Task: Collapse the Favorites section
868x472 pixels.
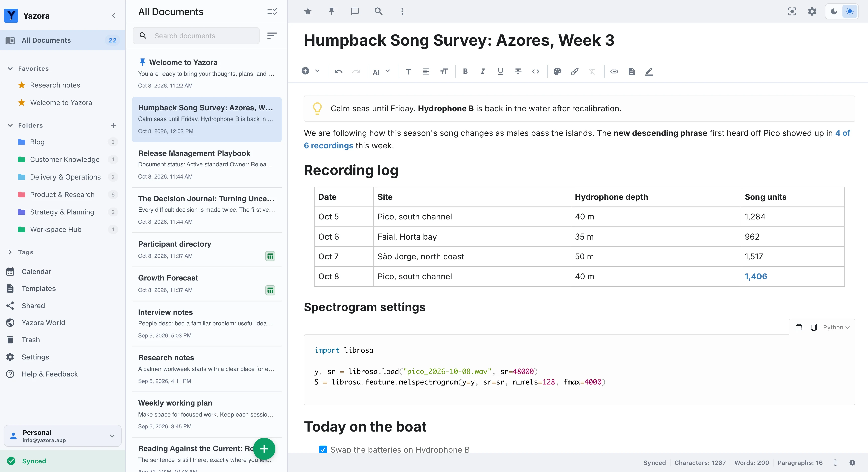Action: click(x=10, y=68)
